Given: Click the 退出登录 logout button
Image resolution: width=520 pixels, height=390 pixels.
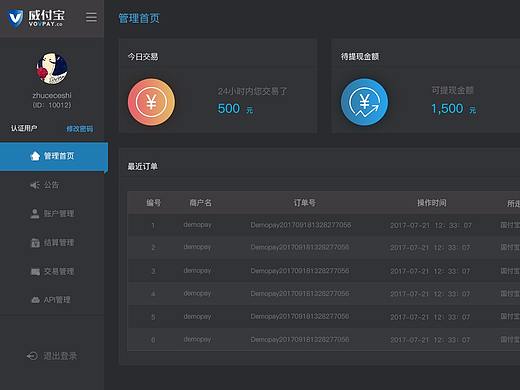Looking at the screenshot, I should [x=52, y=356].
